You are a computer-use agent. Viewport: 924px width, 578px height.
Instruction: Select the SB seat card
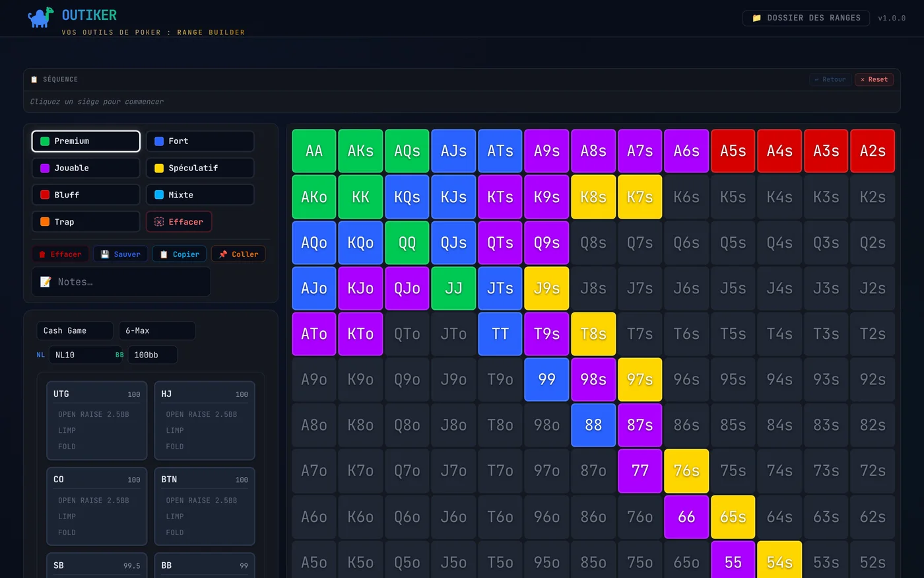tap(97, 565)
